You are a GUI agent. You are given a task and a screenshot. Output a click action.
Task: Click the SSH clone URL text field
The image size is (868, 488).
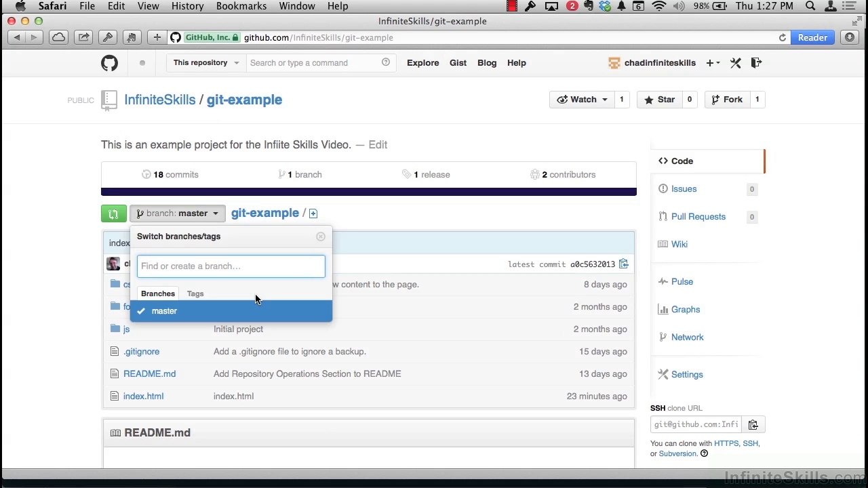tap(696, 425)
